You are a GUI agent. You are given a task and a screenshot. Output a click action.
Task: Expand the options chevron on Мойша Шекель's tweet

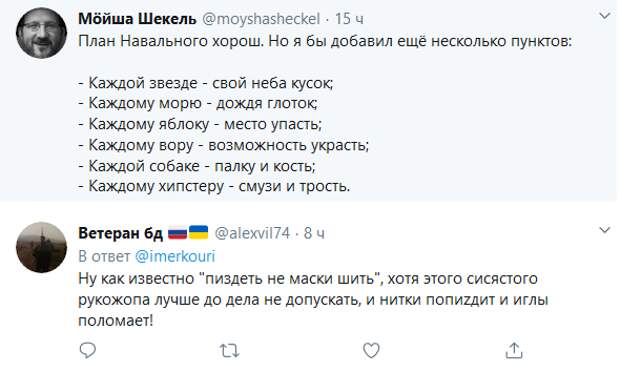[x=605, y=16]
